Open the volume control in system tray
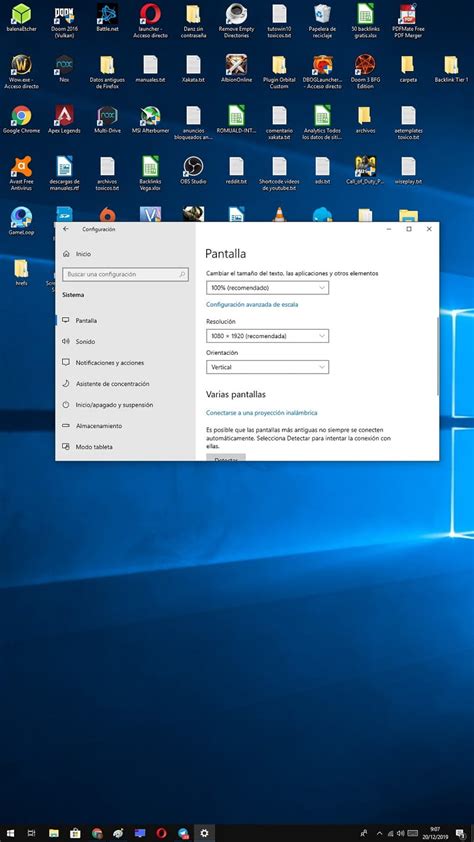 click(x=400, y=833)
